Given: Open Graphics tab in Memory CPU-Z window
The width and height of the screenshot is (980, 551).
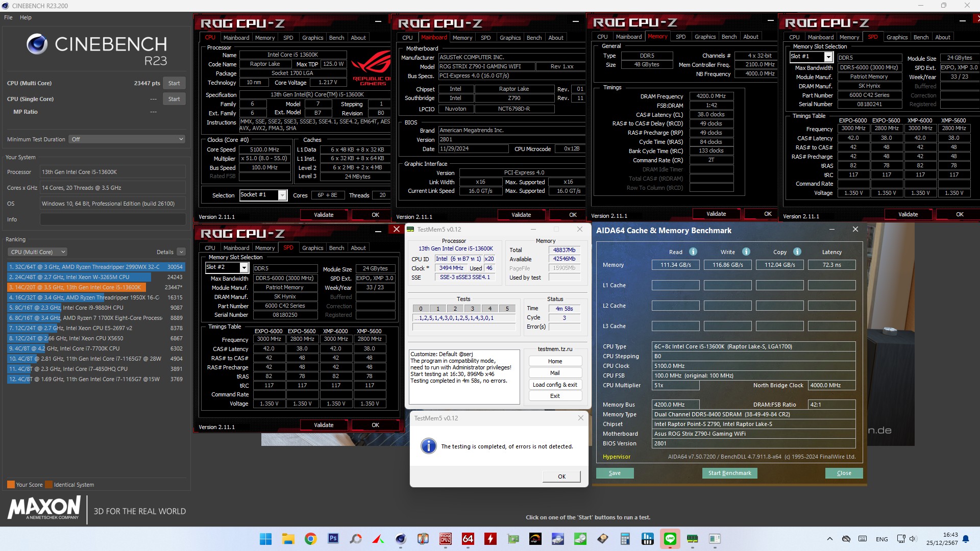Looking at the screenshot, I should [x=705, y=37].
